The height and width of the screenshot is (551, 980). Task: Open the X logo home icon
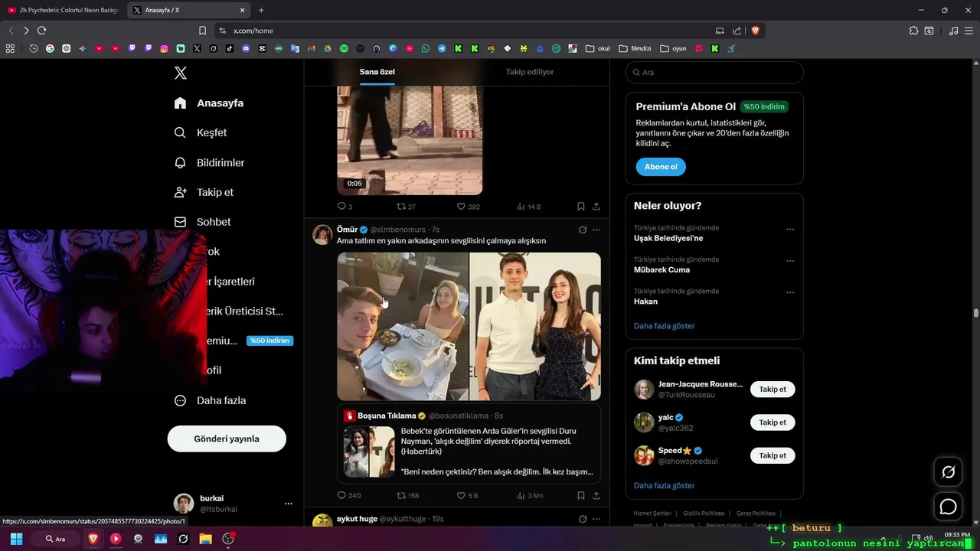tap(181, 73)
